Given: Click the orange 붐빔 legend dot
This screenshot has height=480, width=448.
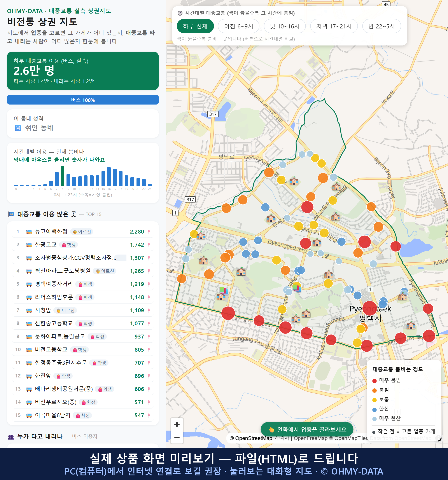Looking at the screenshot, I should pos(374,390).
